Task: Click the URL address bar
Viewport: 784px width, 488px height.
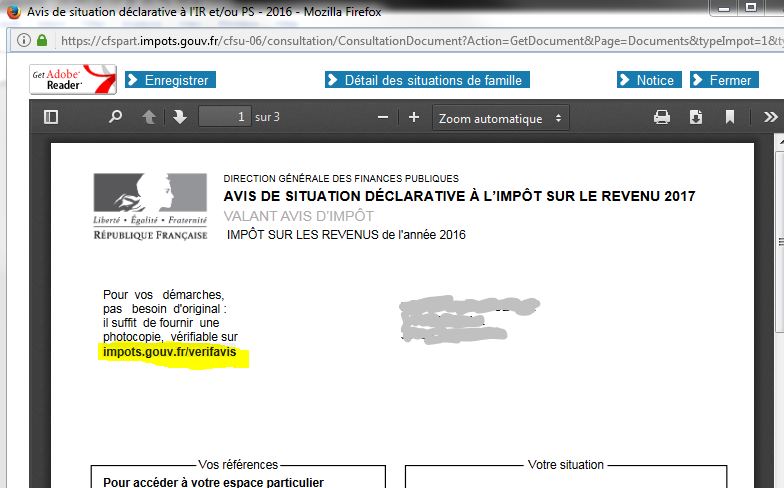Action: click(x=420, y=40)
